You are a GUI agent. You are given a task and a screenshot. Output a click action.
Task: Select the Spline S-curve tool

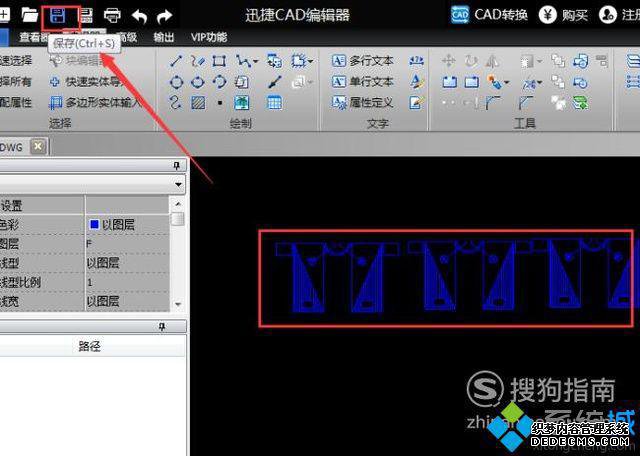pyautogui.click(x=176, y=102)
